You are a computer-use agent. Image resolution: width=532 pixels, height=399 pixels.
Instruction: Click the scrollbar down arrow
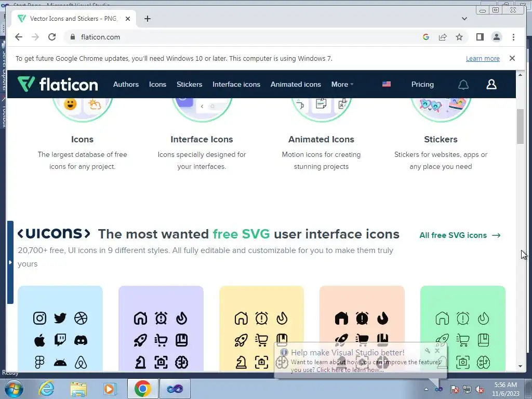click(x=520, y=366)
